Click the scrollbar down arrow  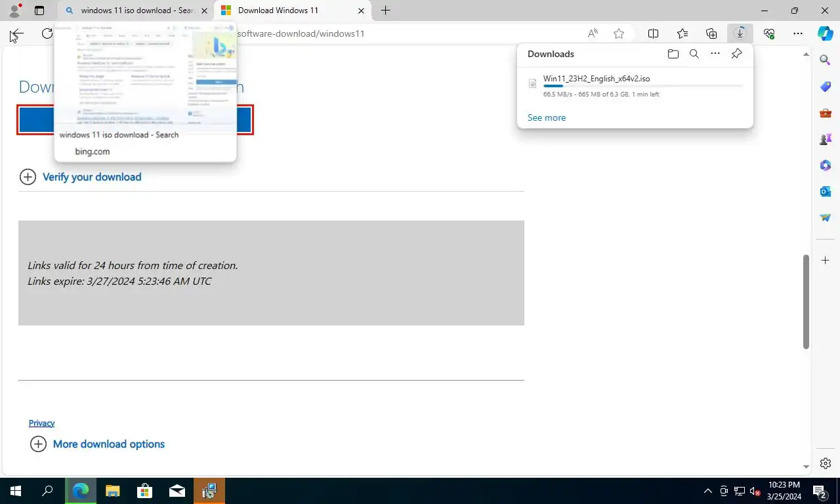(807, 467)
